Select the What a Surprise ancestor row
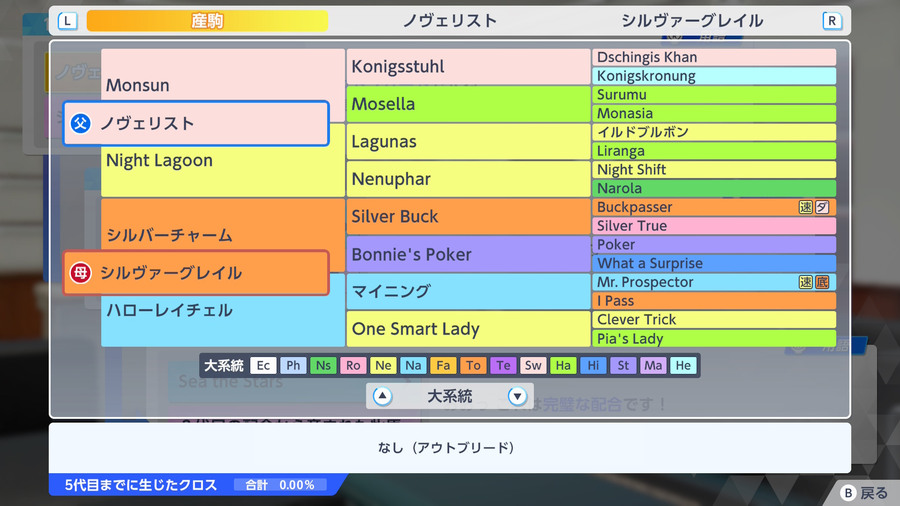 click(x=714, y=263)
